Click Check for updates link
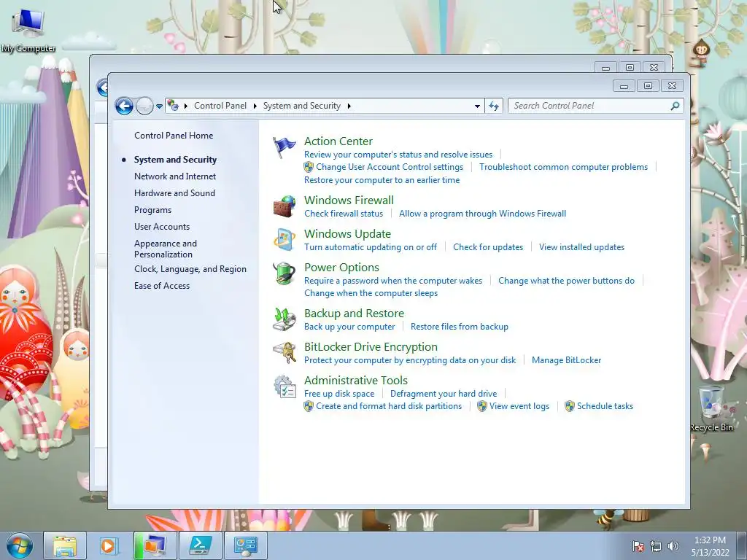Viewport: 747px width, 560px height. click(488, 247)
